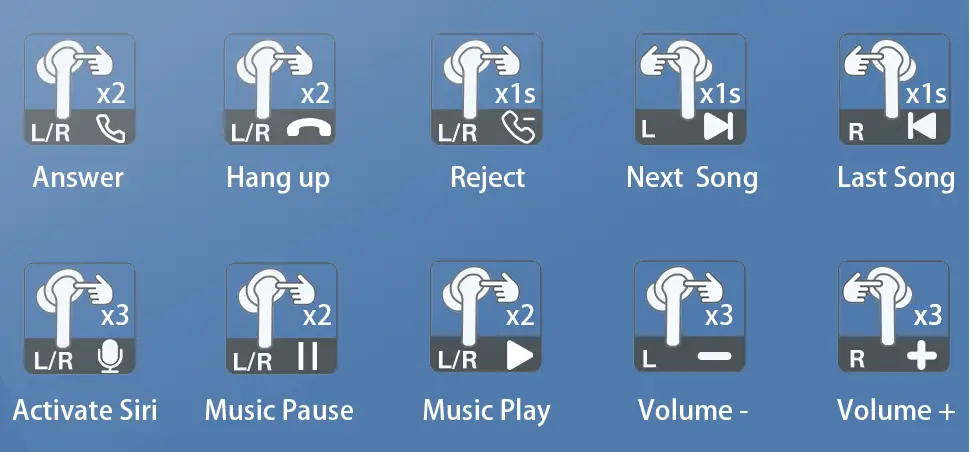Click the Answer call gesture icon
This screenshot has width=971, height=452.
(79, 90)
